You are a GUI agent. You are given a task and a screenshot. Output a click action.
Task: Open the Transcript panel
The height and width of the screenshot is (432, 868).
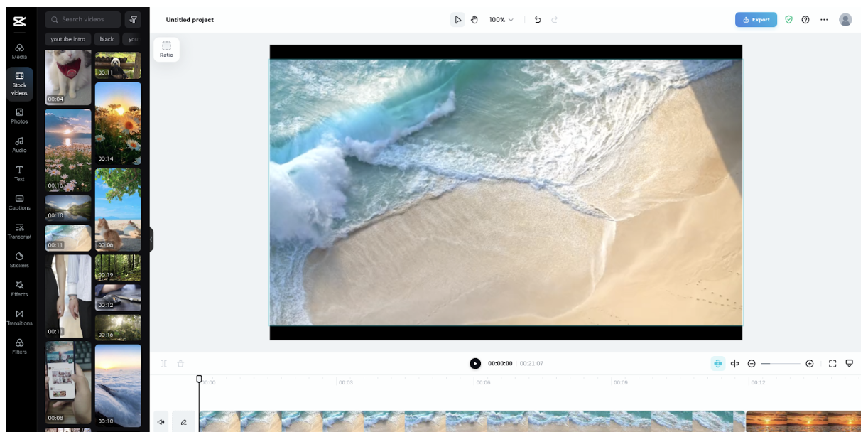tap(19, 231)
